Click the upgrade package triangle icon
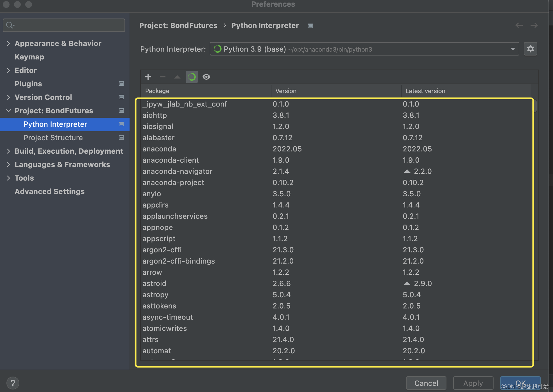 point(177,77)
